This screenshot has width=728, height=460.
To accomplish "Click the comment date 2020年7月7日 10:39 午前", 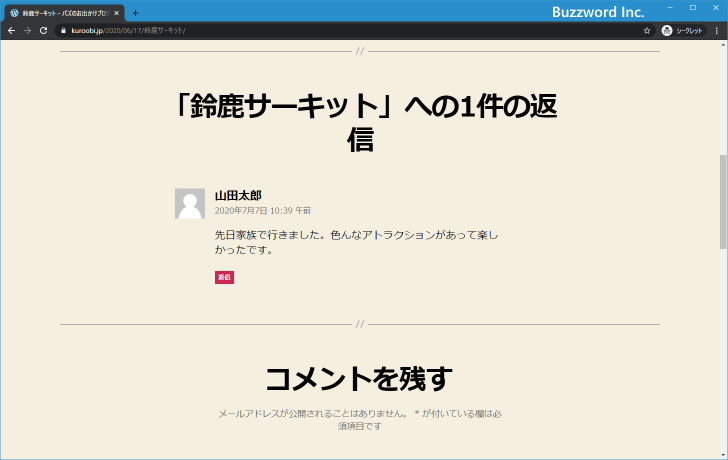I will (x=263, y=211).
